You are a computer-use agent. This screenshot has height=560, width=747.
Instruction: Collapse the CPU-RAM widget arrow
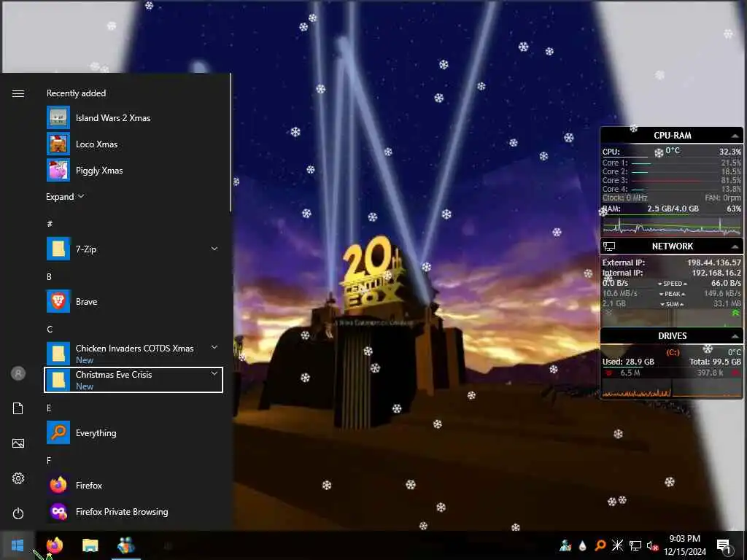pyautogui.click(x=735, y=136)
